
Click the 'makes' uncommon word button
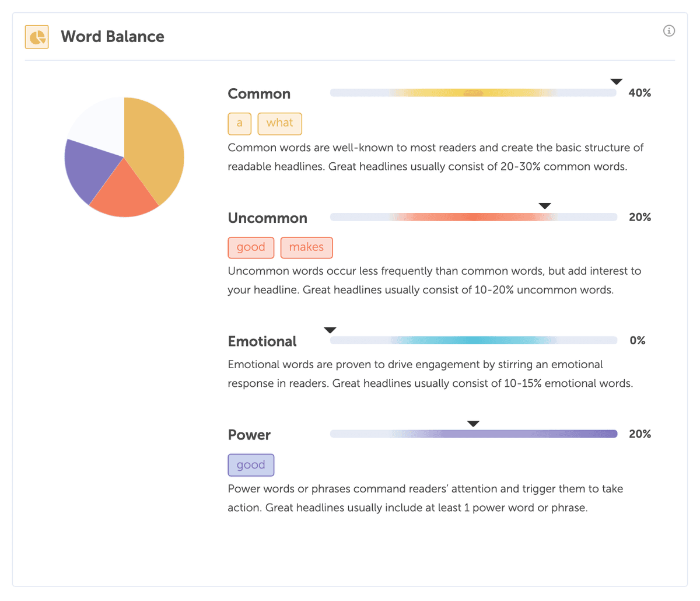[306, 247]
